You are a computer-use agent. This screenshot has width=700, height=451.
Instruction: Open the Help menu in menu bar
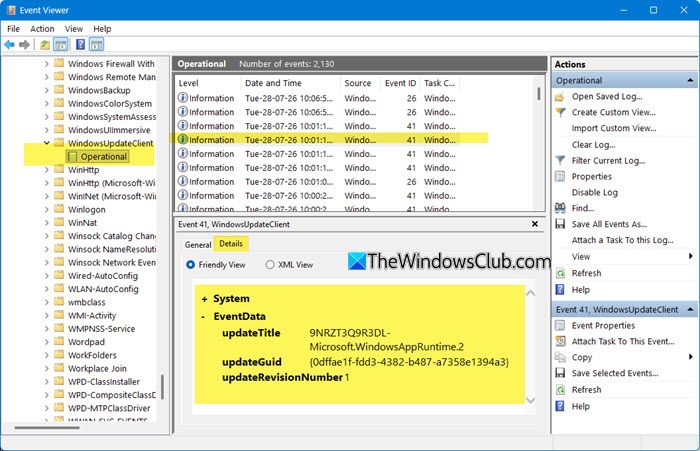[x=102, y=29]
